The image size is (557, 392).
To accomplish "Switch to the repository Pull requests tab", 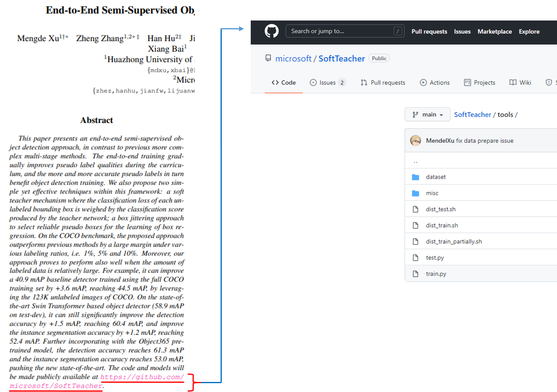I will tap(383, 82).
